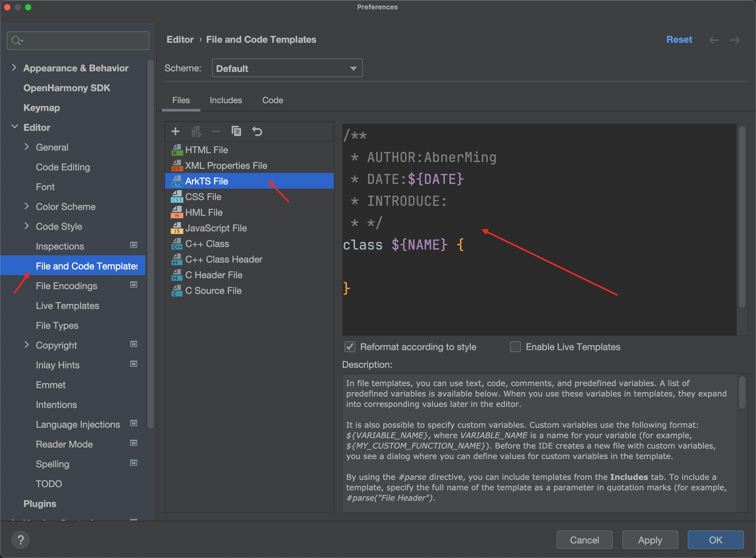Open help with the question mark icon
Viewport: 756px width, 558px height.
[21, 540]
